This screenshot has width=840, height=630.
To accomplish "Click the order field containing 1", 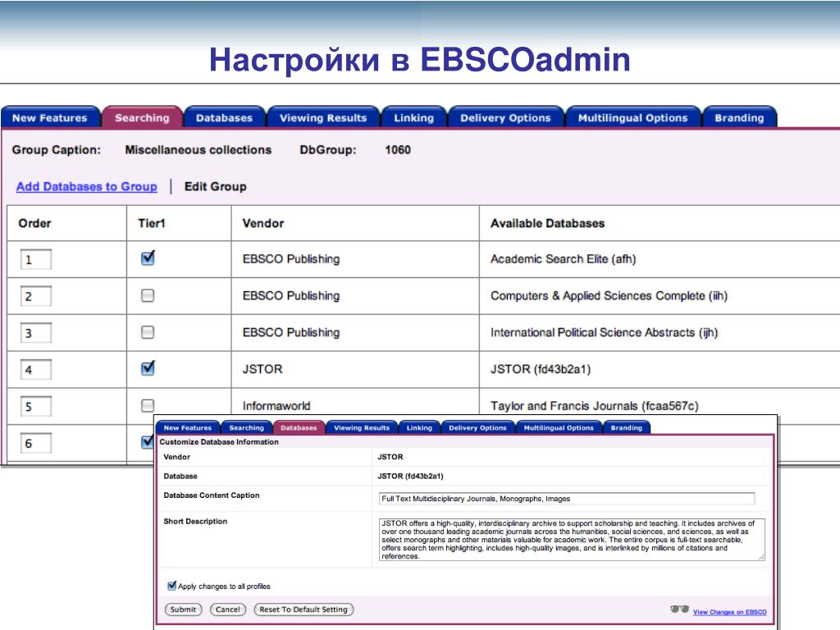I will [x=35, y=259].
